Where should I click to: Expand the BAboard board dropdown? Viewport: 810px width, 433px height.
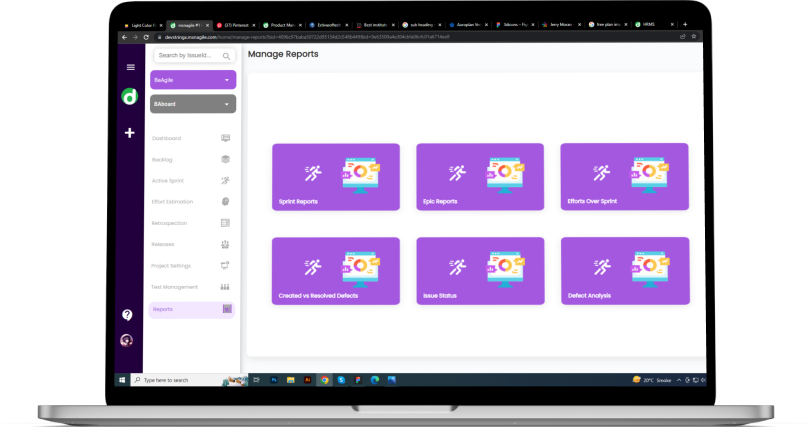pyautogui.click(x=193, y=104)
